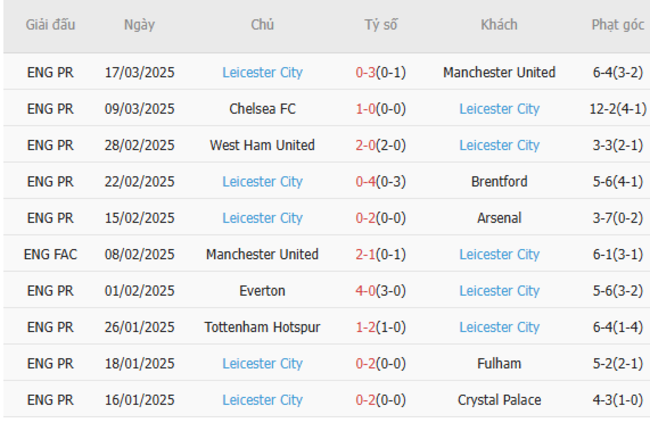
Task: Click the Leicester City link in the Everton row
Action: tap(499, 291)
